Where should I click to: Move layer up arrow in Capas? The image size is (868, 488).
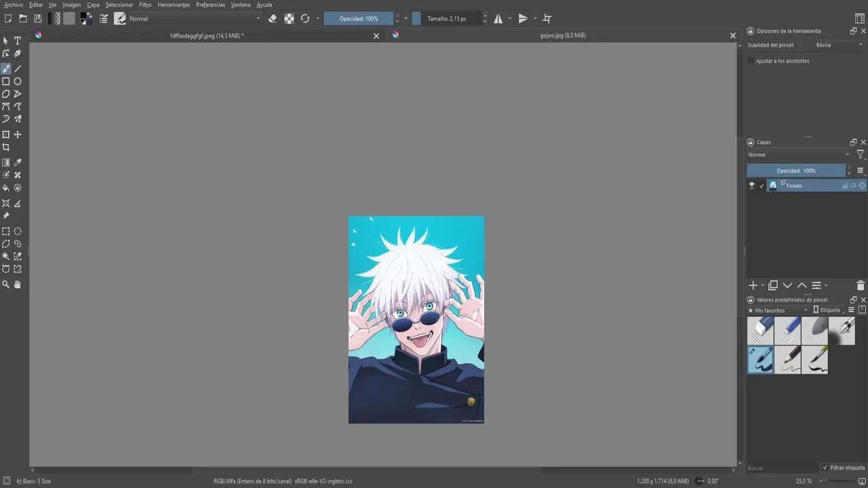tap(802, 285)
